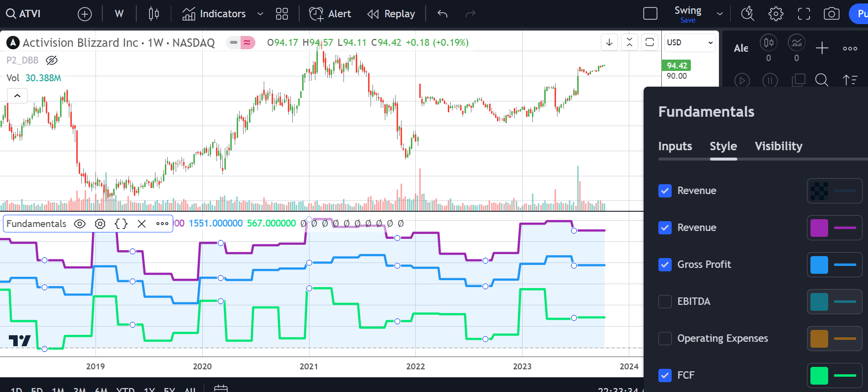868x392 pixels.
Task: Click the 94.42 current price label
Action: pos(677,65)
